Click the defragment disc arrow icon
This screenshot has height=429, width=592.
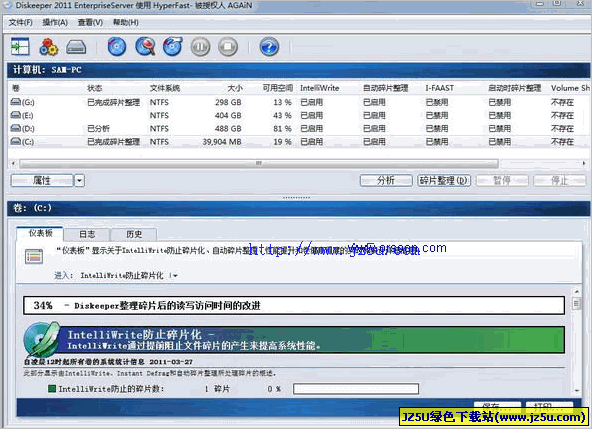pos(173,47)
